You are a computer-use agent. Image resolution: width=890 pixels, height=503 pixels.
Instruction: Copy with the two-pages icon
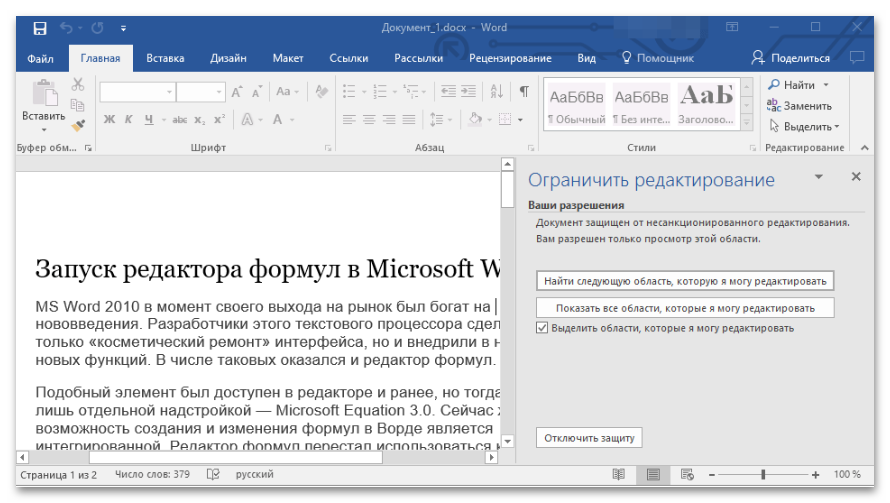[x=78, y=105]
